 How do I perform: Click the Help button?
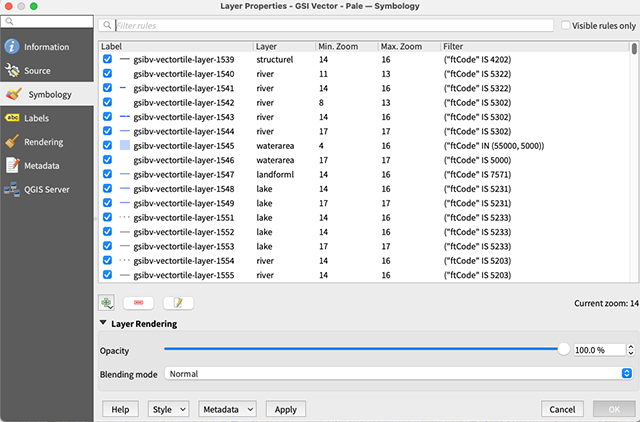tap(120, 409)
